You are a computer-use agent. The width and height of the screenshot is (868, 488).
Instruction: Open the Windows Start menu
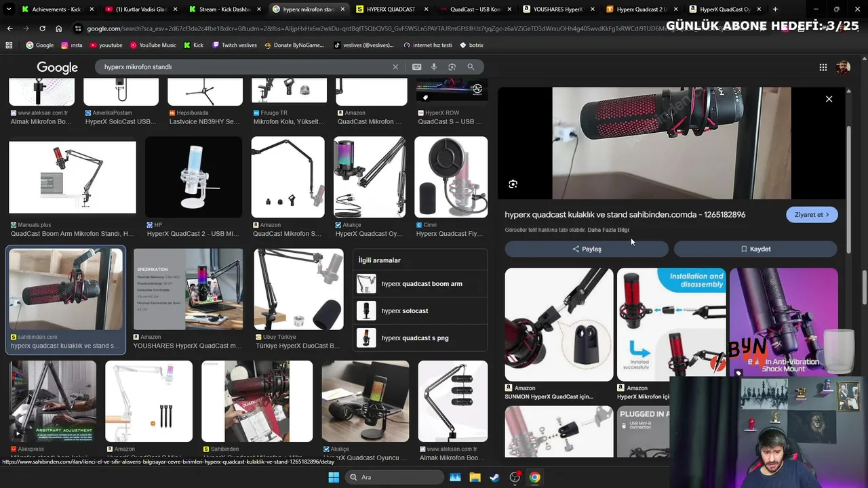coord(334,477)
